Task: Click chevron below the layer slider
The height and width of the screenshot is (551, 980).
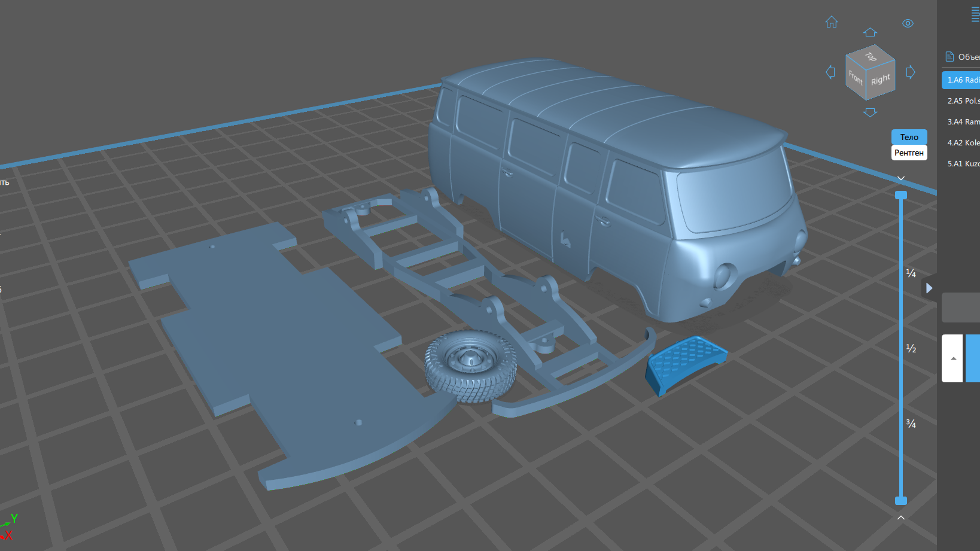Action: [900, 517]
